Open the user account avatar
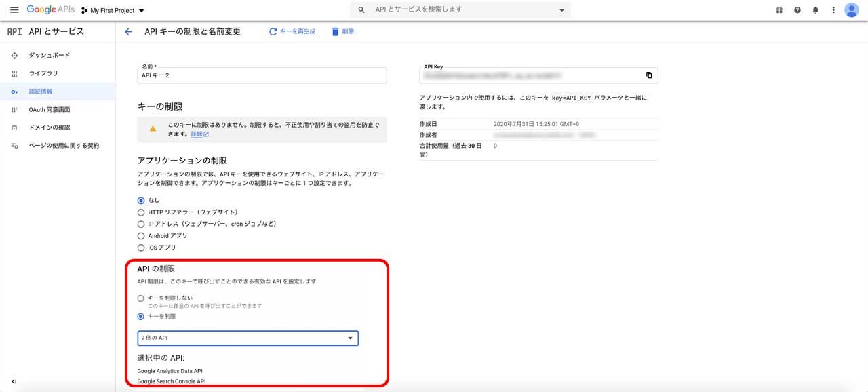868x392 pixels. pyautogui.click(x=852, y=10)
